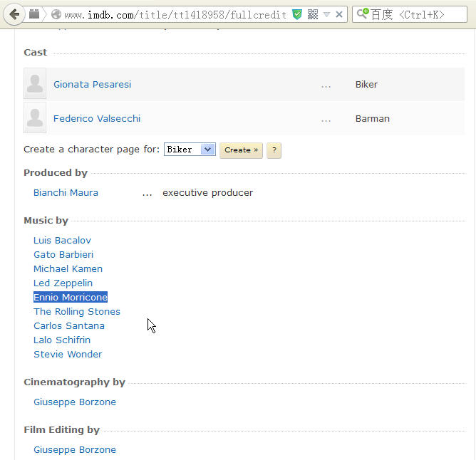This screenshot has height=460, width=476.
Task: Click the Biker character name text
Action: 366,84
